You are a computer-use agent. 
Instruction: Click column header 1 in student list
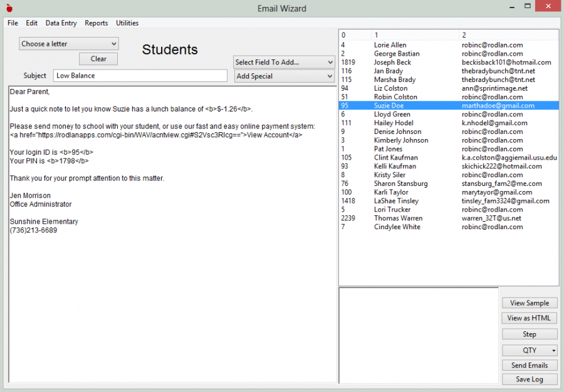tap(415, 35)
